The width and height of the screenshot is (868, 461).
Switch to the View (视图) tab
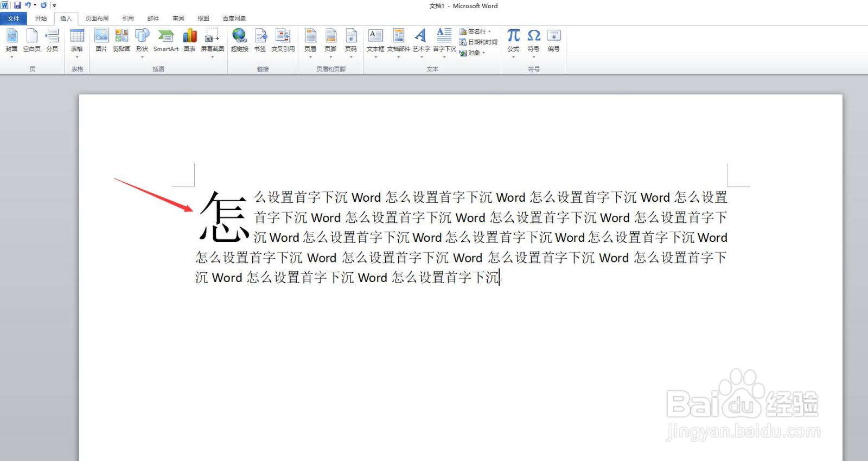(203, 18)
